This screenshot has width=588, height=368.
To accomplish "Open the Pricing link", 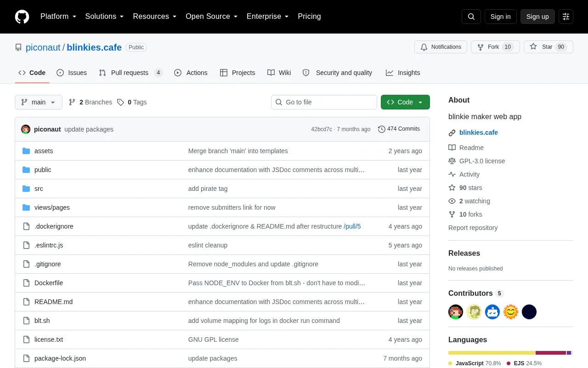I will pos(309,17).
